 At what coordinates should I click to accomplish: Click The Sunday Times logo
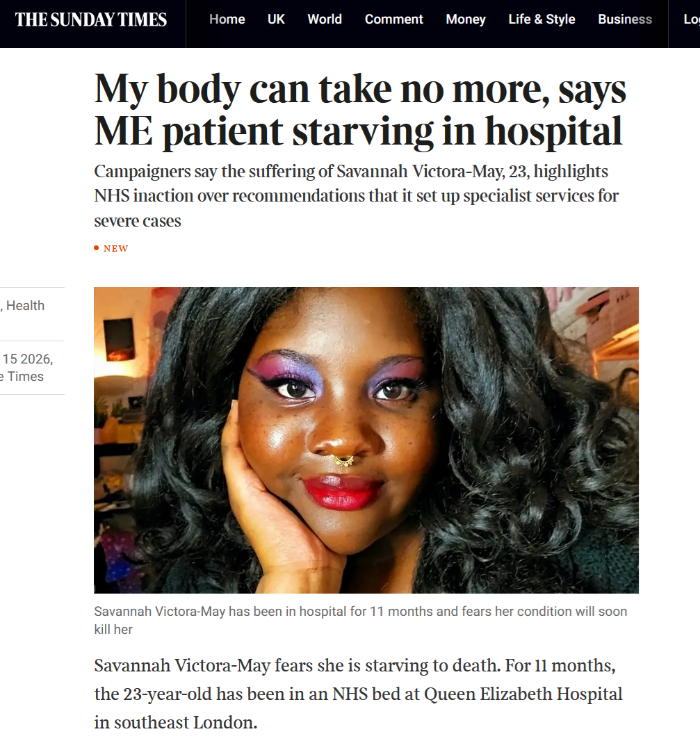point(91,19)
